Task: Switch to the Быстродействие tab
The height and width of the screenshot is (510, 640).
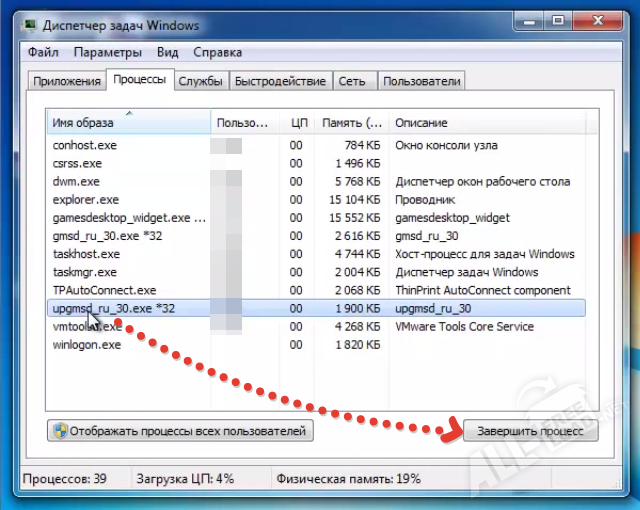Action: click(280, 81)
